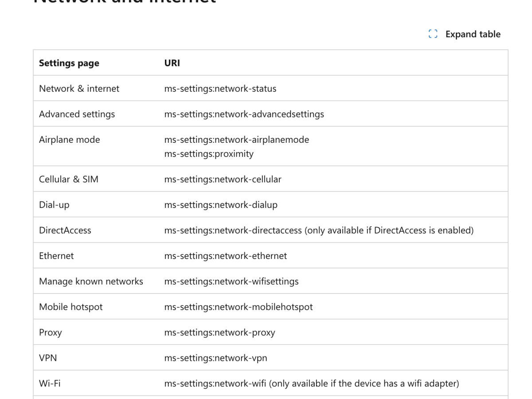Click the Airplane mode table cell
532x399 pixels.
[x=69, y=139]
